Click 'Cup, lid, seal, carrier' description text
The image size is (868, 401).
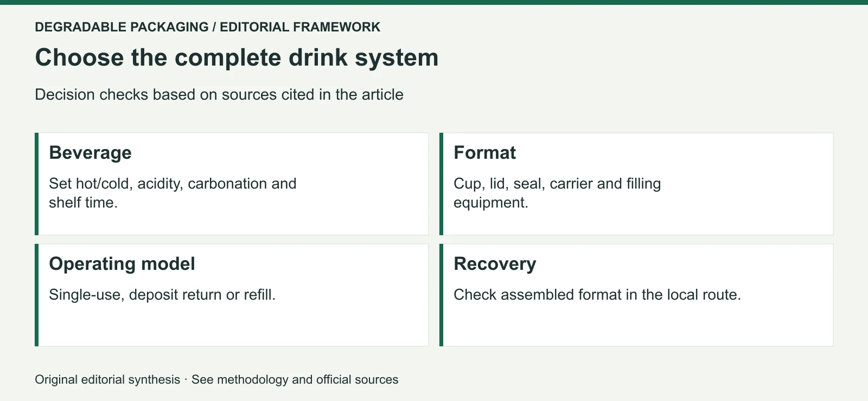(x=557, y=193)
